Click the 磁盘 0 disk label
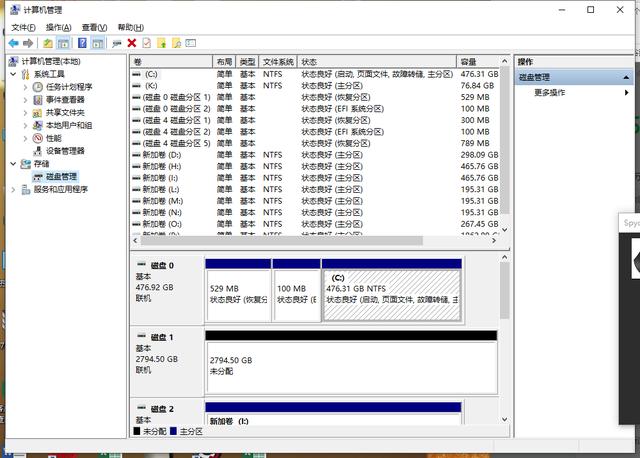 pyautogui.click(x=162, y=265)
